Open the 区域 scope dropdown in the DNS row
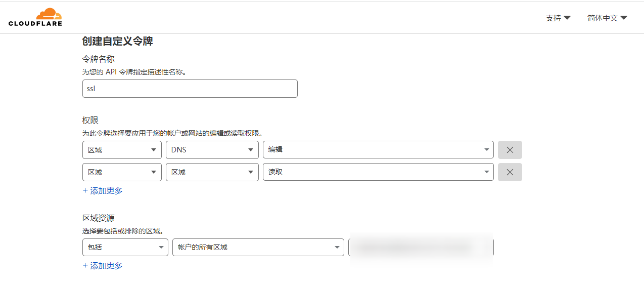Viewport: 644px width, 282px height. [122, 150]
